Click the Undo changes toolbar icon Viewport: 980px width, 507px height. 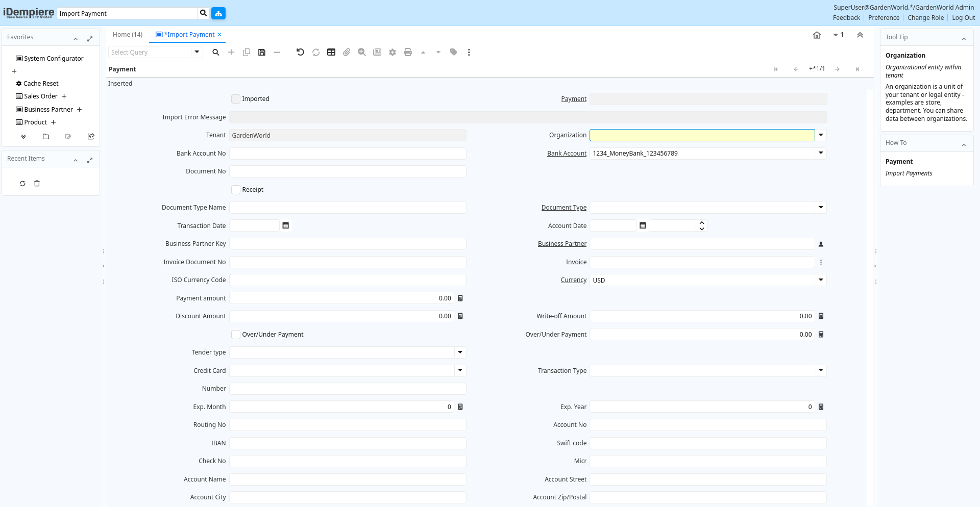point(300,52)
